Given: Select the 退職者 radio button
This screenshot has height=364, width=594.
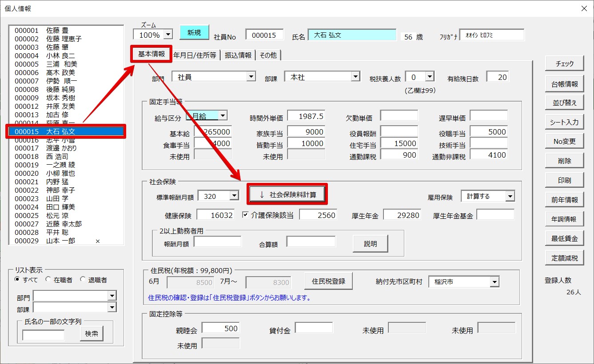Looking at the screenshot, I should pyautogui.click(x=83, y=280).
